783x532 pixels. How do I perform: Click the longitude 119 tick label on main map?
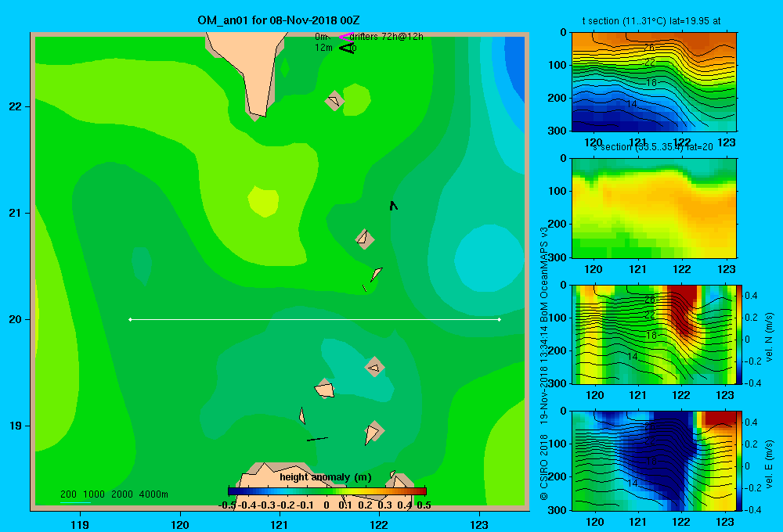[x=80, y=524]
